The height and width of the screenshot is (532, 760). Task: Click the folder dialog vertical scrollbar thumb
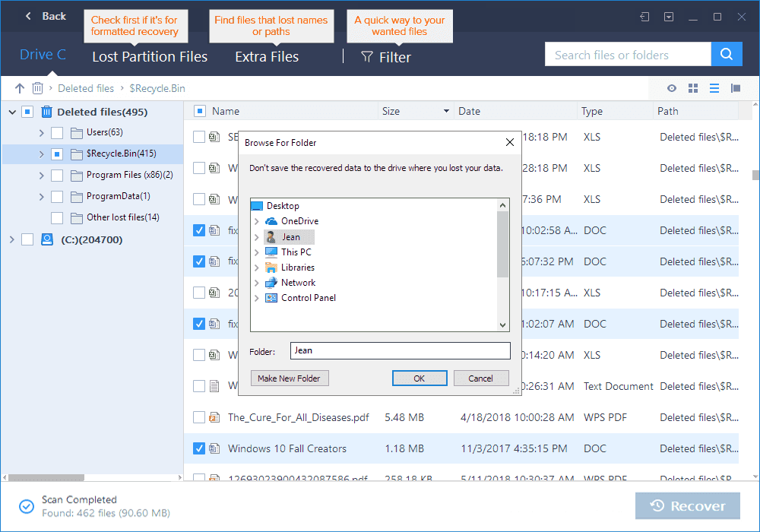[502, 244]
